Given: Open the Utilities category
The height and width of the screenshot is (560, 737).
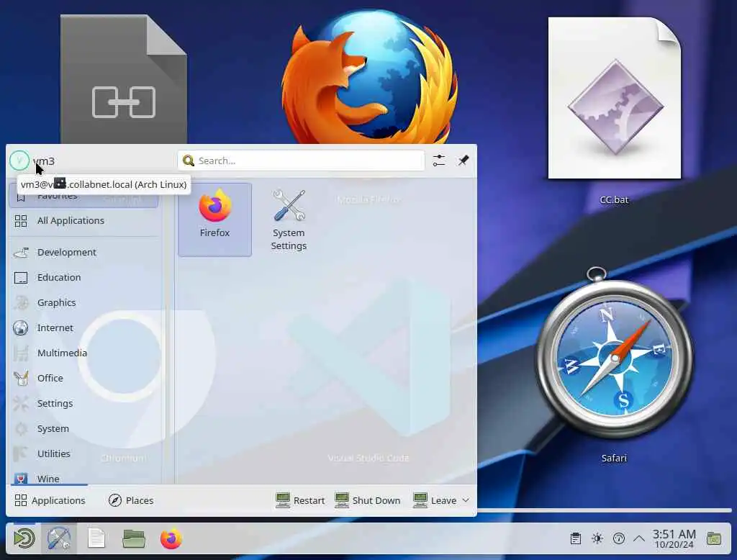Looking at the screenshot, I should point(83,453).
